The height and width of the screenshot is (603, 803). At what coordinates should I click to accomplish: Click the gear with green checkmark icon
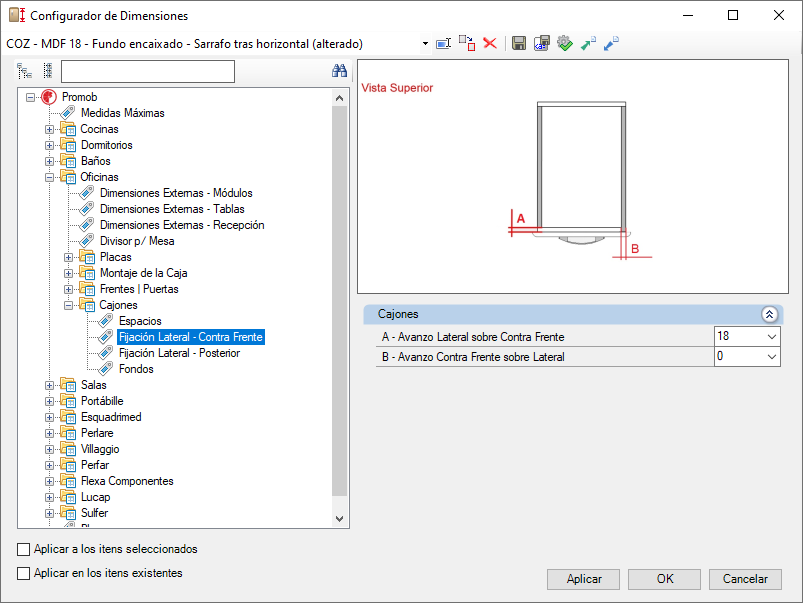click(564, 43)
